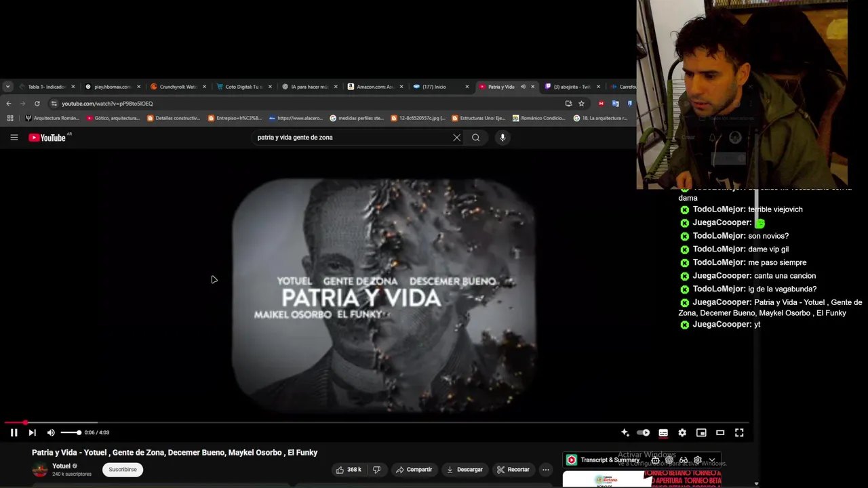868x488 pixels.
Task: Skip to next video button
Action: (32, 432)
